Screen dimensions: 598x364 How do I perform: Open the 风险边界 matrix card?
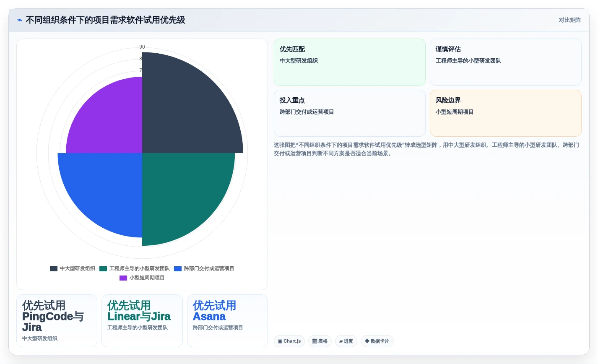pos(506,113)
